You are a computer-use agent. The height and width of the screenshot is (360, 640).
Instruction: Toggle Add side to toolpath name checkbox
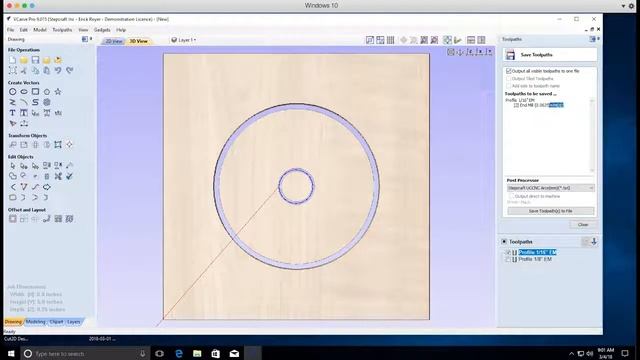point(509,86)
